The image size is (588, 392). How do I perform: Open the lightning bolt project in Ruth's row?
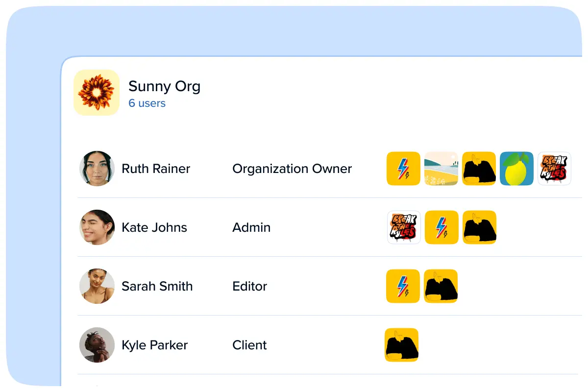pyautogui.click(x=403, y=169)
